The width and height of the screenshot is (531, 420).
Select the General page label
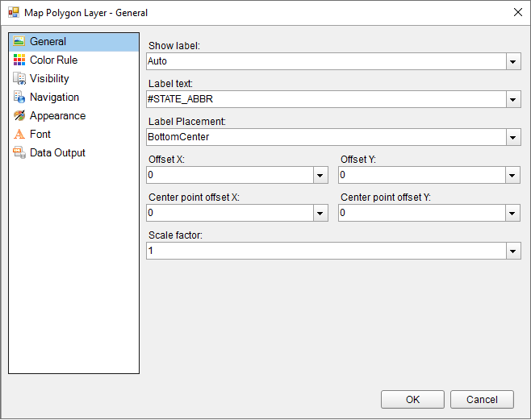pos(48,41)
